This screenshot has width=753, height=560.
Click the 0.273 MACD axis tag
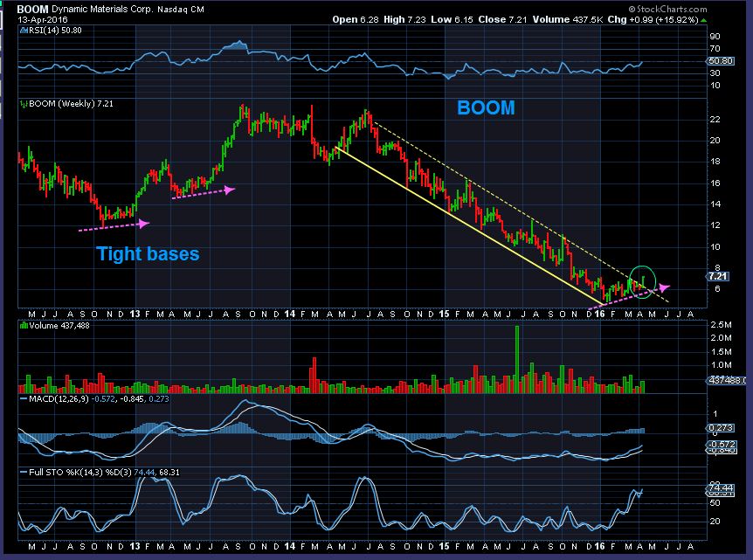[721, 427]
